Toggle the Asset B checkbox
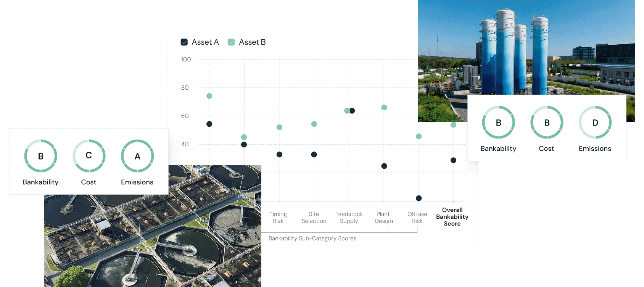 [231, 42]
